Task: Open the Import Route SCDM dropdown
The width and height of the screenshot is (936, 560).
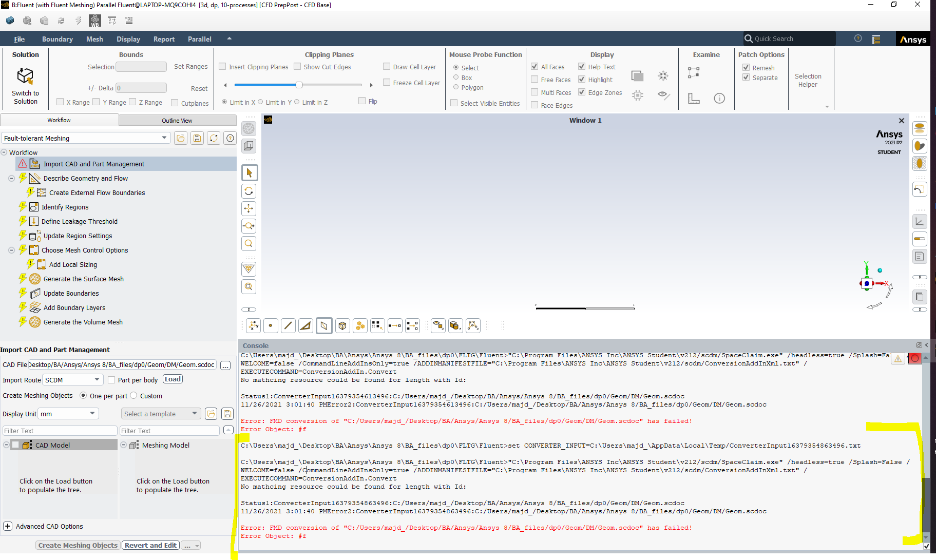Action: pos(97,380)
